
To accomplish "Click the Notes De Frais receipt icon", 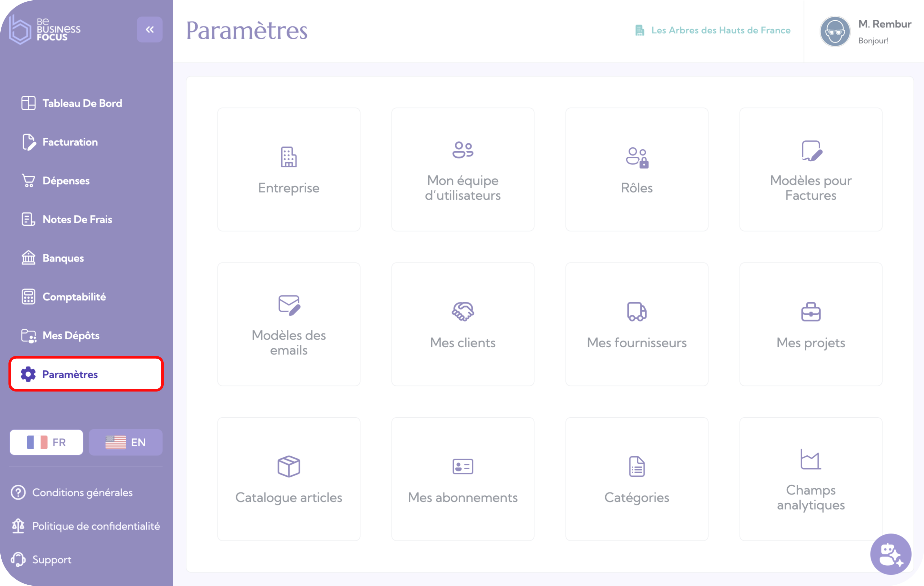I will coord(28,219).
